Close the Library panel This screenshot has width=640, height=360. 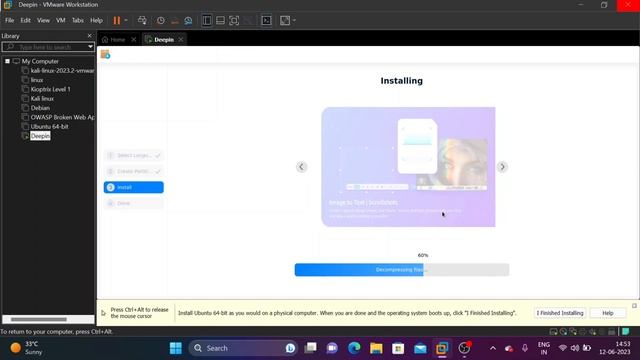[x=89, y=36]
